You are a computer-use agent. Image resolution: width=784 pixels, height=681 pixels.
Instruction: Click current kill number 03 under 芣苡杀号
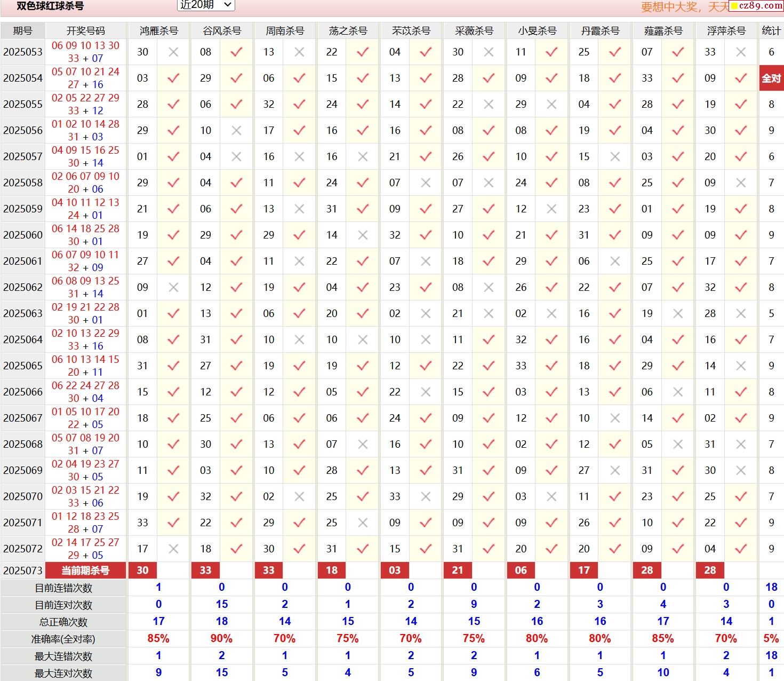[395, 570]
